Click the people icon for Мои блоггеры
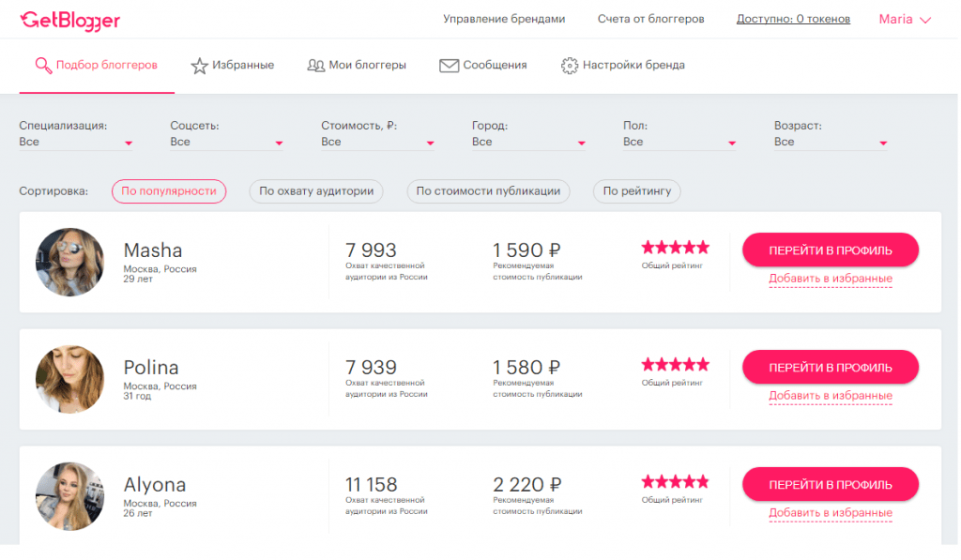Image resolution: width=961 pixels, height=560 pixels. [x=315, y=66]
